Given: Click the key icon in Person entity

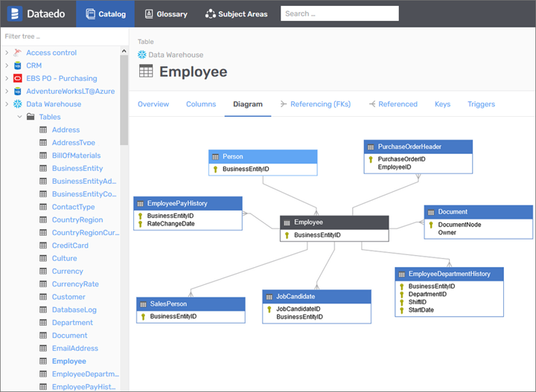Looking at the screenshot, I should click(215, 170).
